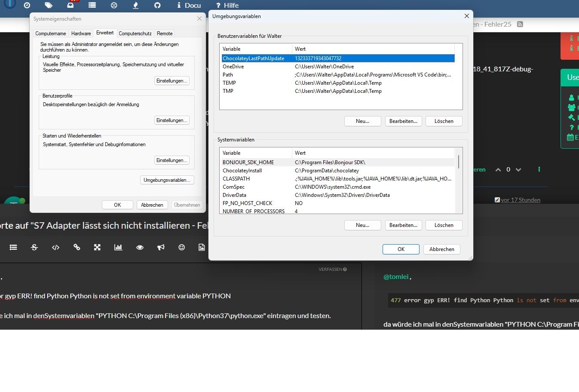Downvote the post with the down chevron
Image resolution: width=579 pixels, height=392 pixels.
coord(518,169)
